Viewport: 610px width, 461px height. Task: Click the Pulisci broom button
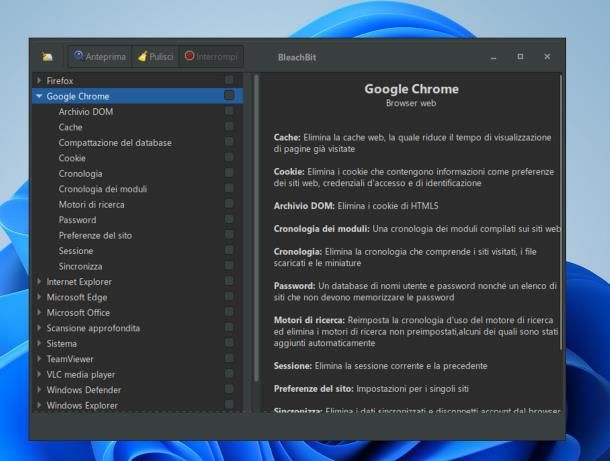click(156, 57)
